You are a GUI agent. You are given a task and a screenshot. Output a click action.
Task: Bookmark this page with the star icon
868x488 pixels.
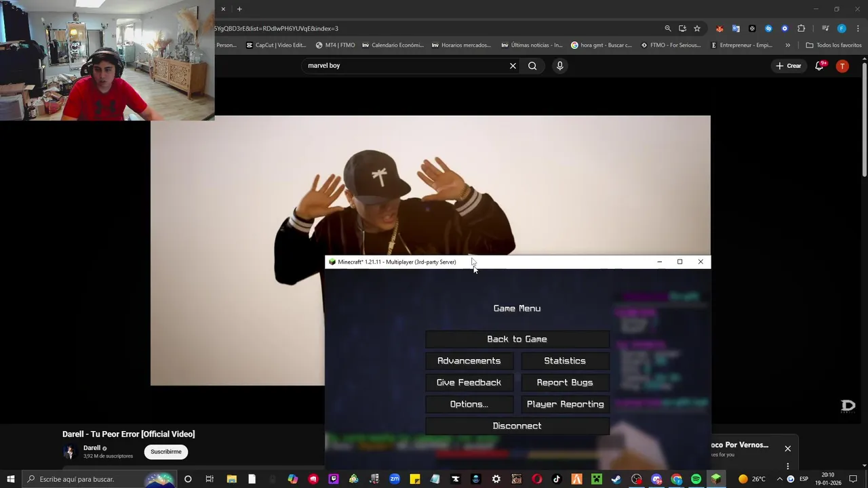pos(697,28)
